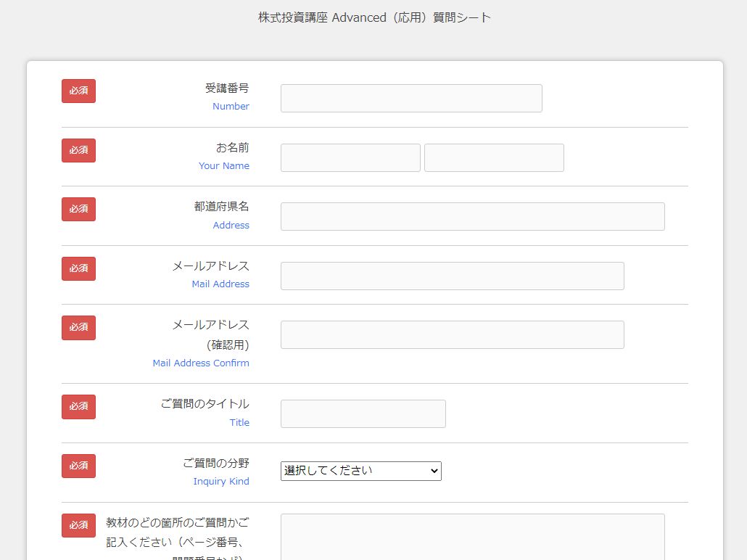Viewport: 747px width, 560px height.
Task: Click the 'Inquiry Kind' blue label
Action: (x=221, y=482)
